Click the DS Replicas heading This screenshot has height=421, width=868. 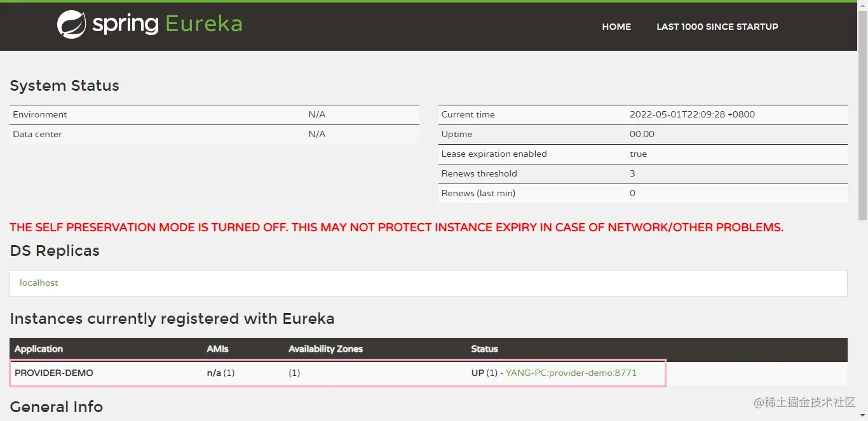[55, 251]
